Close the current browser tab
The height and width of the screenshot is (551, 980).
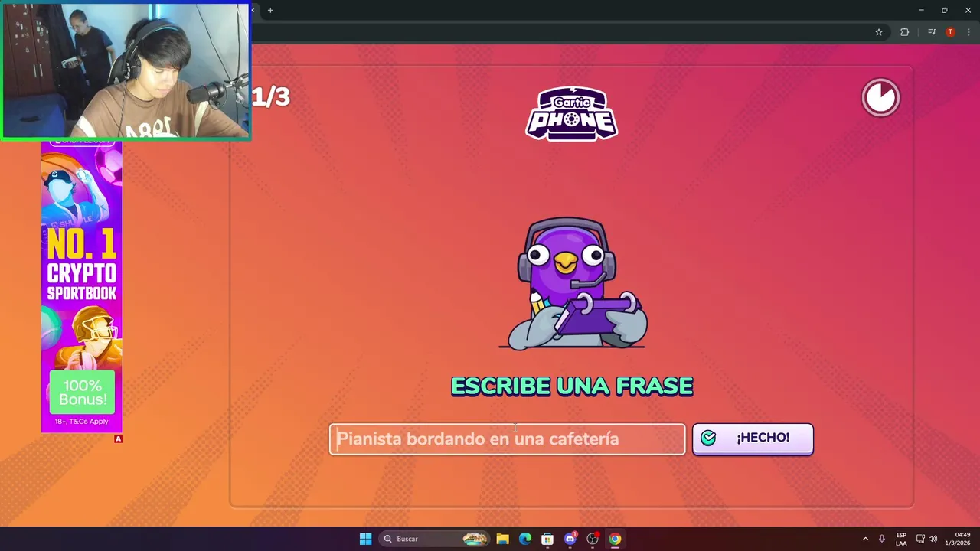click(x=253, y=10)
